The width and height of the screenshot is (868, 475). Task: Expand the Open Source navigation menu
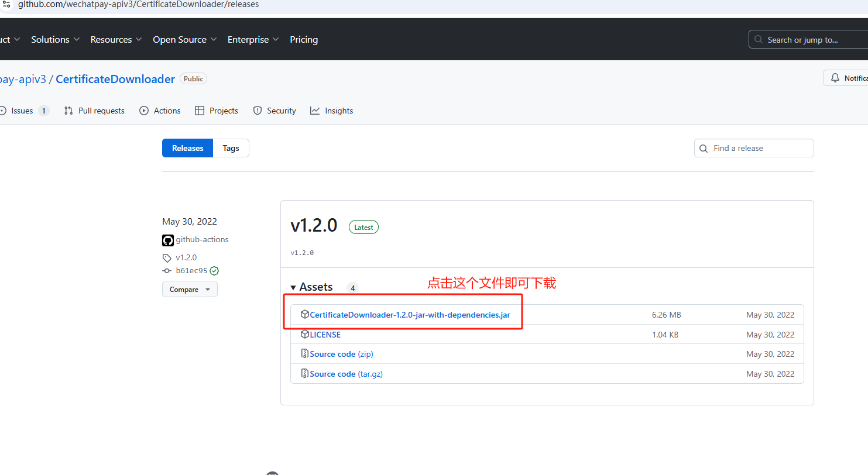tap(184, 40)
